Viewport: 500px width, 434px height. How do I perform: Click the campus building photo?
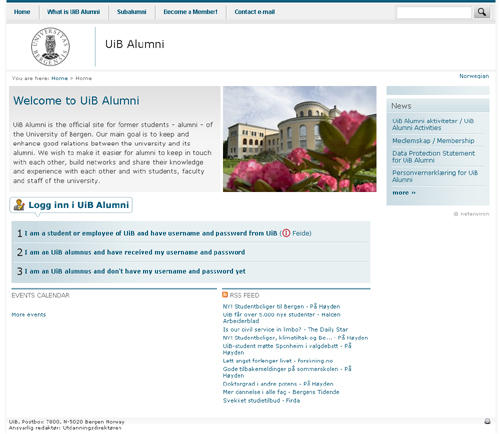click(300, 139)
